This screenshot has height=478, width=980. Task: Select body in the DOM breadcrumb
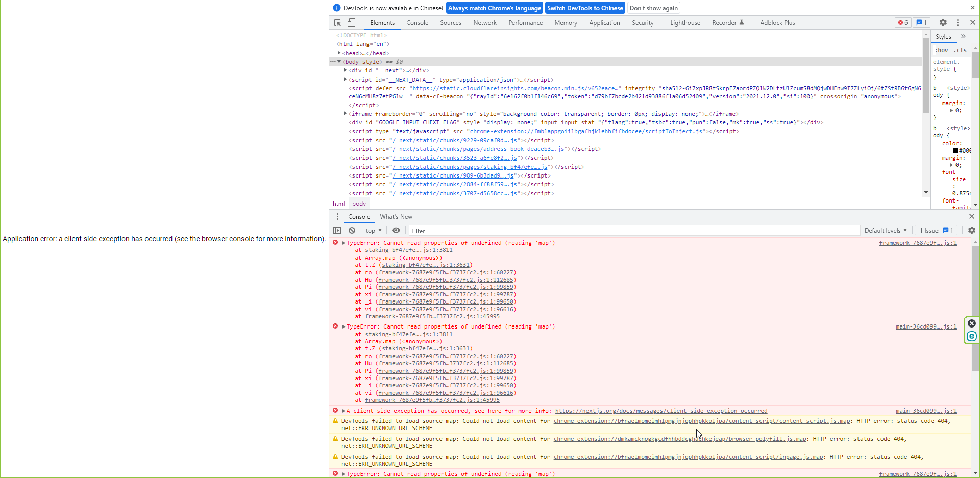pyautogui.click(x=359, y=204)
